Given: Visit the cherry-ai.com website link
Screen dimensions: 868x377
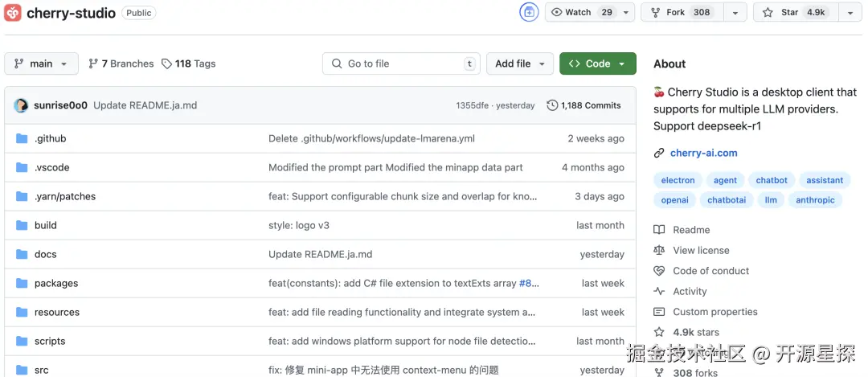Looking at the screenshot, I should 703,154.
